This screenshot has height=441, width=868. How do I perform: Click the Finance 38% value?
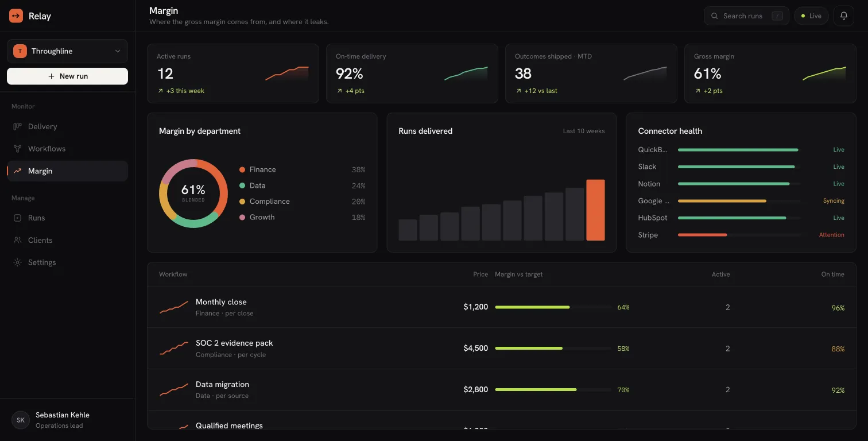tap(359, 169)
